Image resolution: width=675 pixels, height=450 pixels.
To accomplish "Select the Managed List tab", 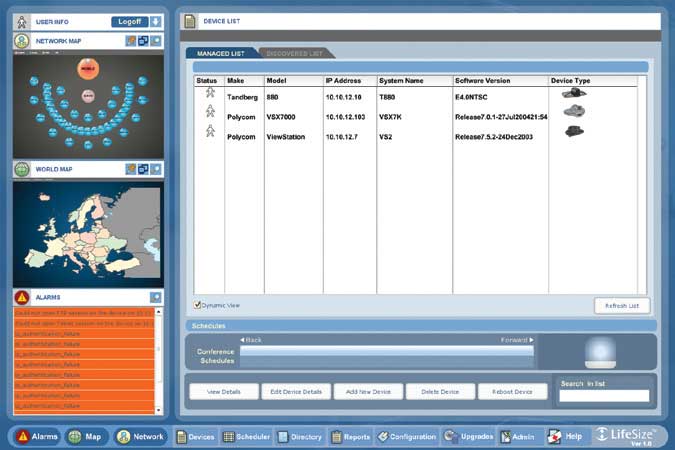I will (222, 53).
